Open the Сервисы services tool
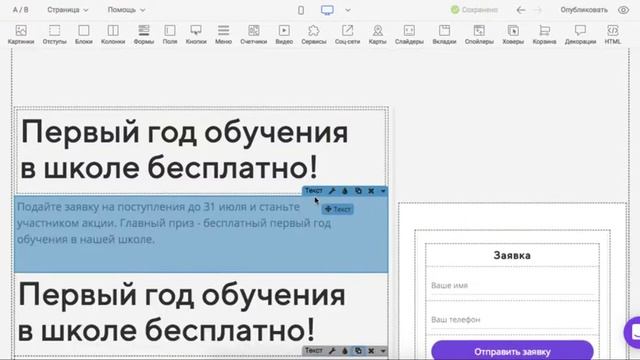The height and width of the screenshot is (360, 640). click(313, 35)
